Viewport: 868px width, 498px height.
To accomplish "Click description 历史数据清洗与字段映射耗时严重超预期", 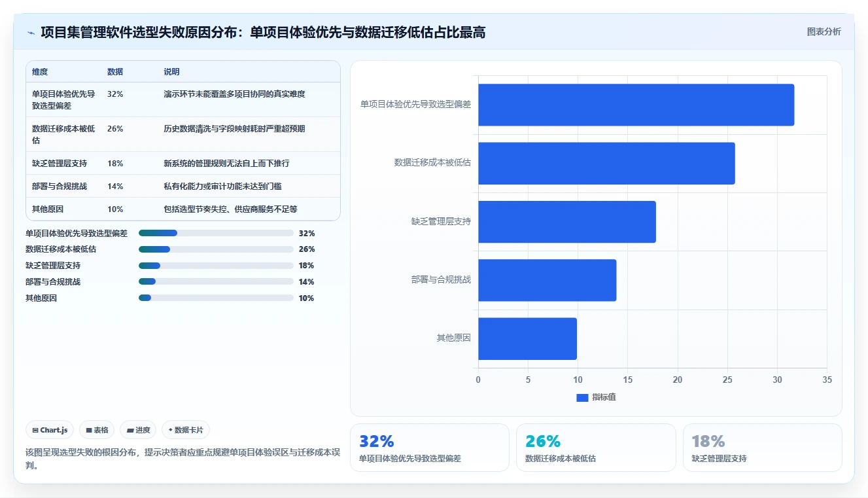I will click(234, 129).
